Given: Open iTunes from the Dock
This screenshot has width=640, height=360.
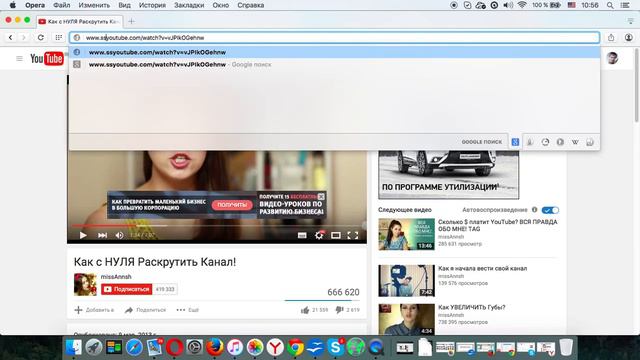Looking at the screenshot, I should pyautogui.click(x=235, y=347).
